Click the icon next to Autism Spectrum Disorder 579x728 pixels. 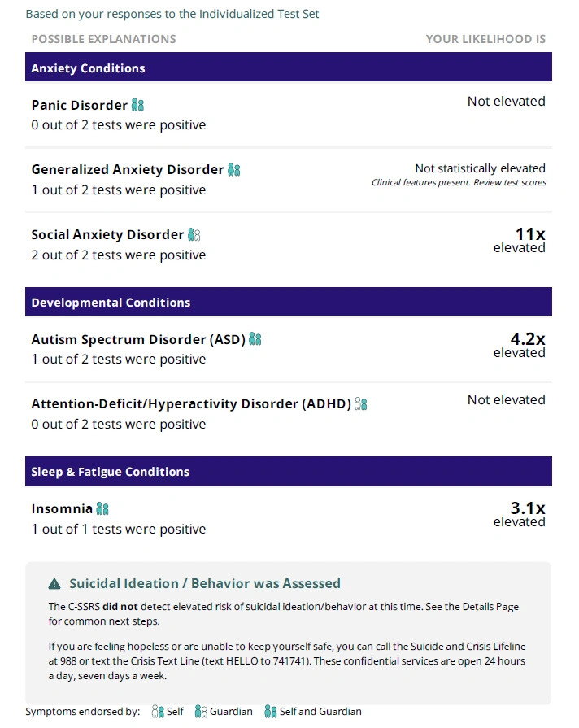(255, 339)
